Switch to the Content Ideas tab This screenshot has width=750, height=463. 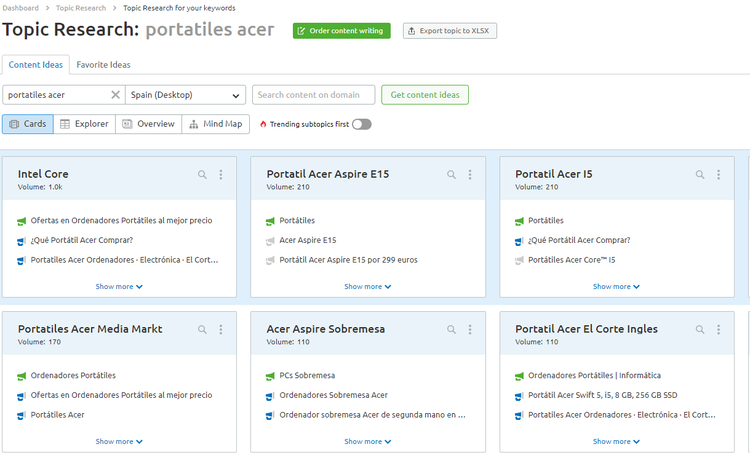tap(35, 65)
